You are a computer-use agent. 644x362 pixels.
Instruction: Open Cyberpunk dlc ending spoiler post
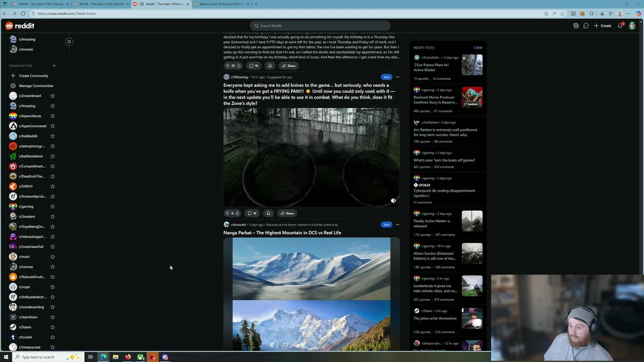point(444,193)
